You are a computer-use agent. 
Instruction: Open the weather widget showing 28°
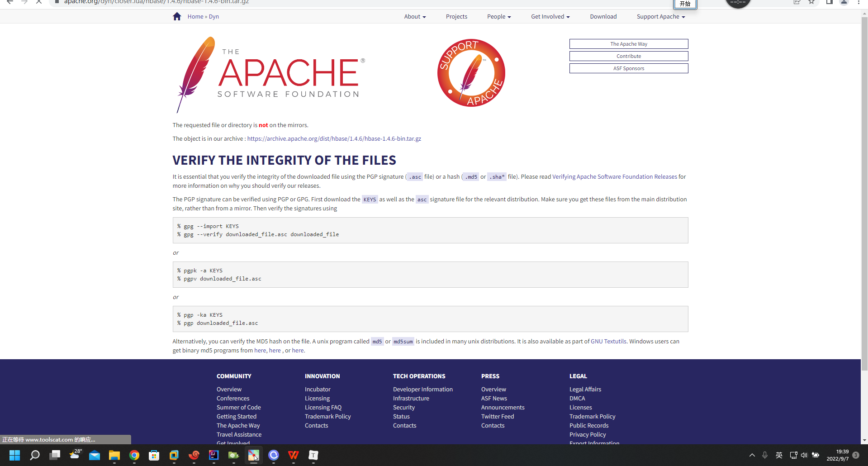click(x=75, y=454)
